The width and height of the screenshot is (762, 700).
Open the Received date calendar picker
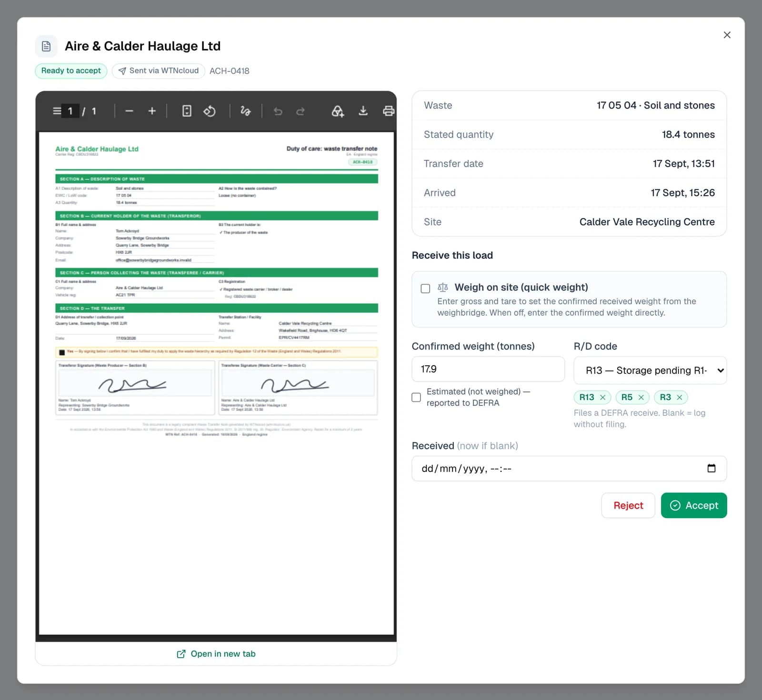(x=712, y=469)
